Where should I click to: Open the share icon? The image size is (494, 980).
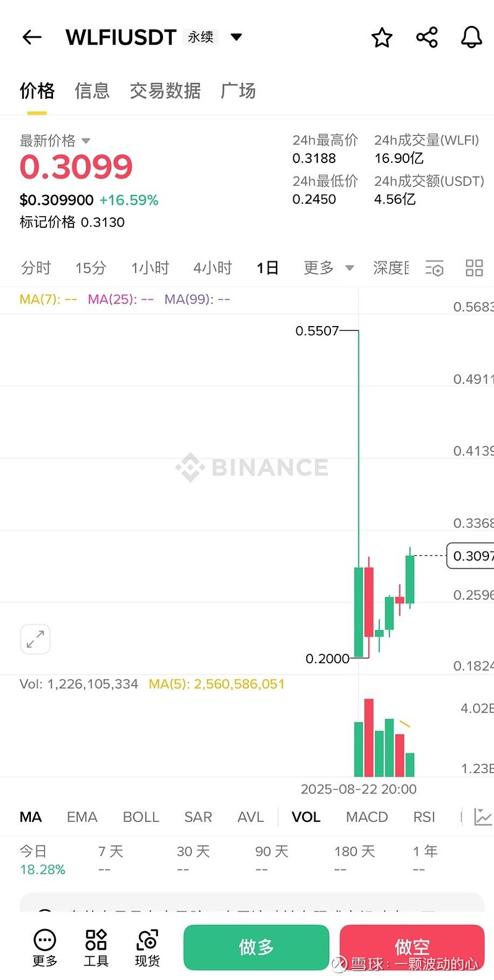tap(427, 38)
